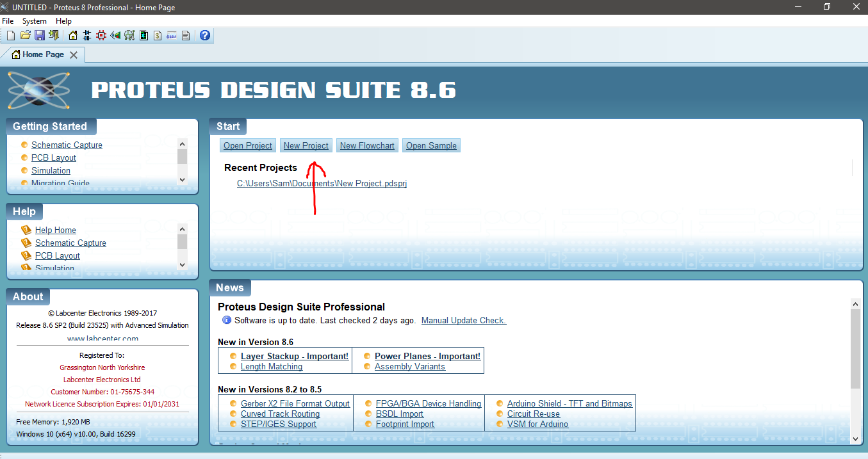This screenshot has width=868, height=459.
Task: Open the Source Code toolbar icon
Action: point(172,35)
